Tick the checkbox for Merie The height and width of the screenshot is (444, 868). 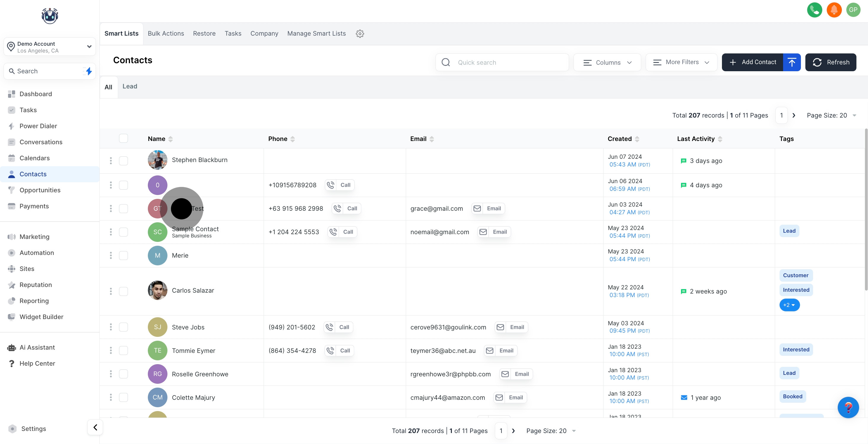point(124,255)
